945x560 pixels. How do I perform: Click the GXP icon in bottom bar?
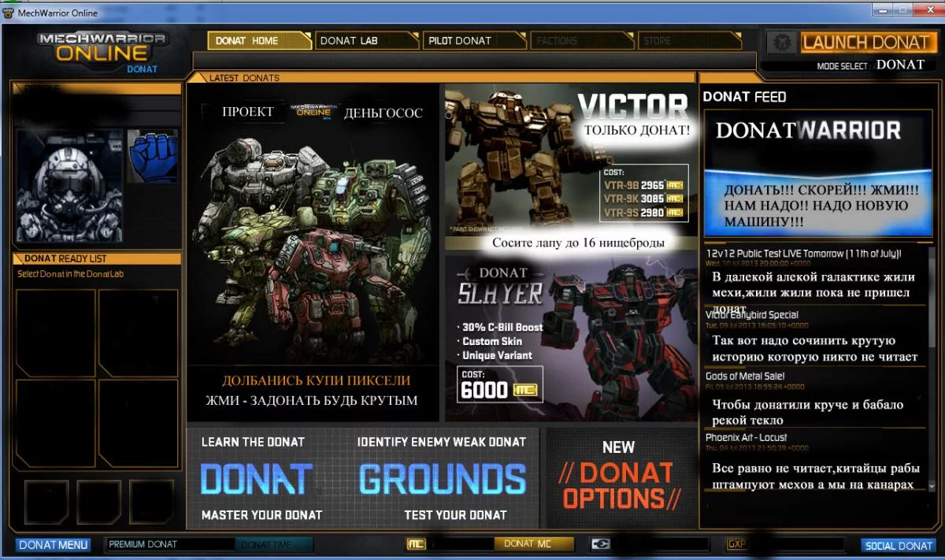click(x=736, y=544)
